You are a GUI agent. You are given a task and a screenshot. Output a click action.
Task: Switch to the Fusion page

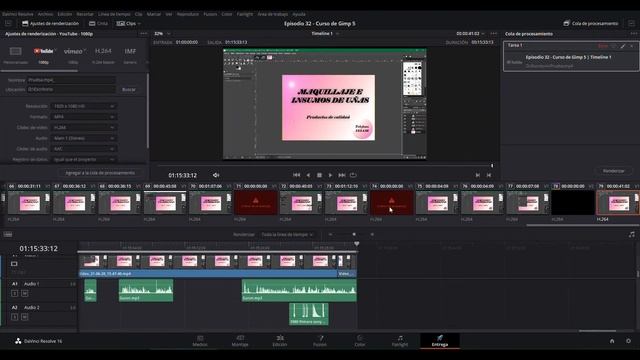320,341
